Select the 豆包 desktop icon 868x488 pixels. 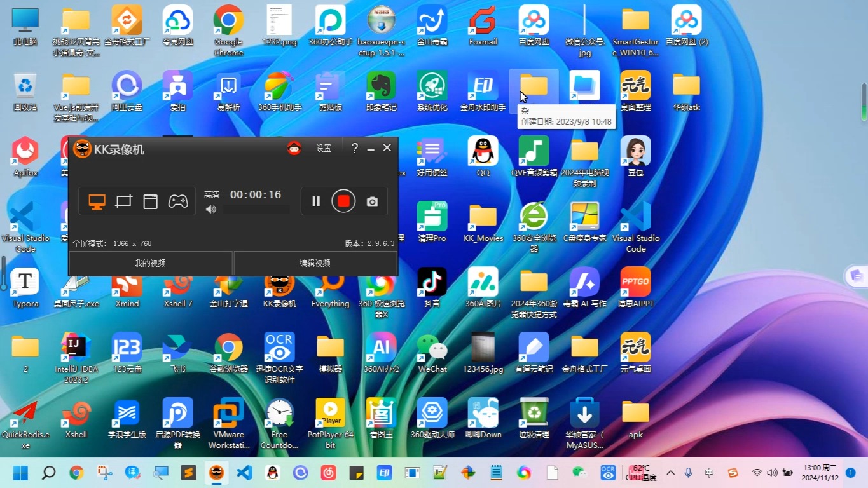point(636,157)
